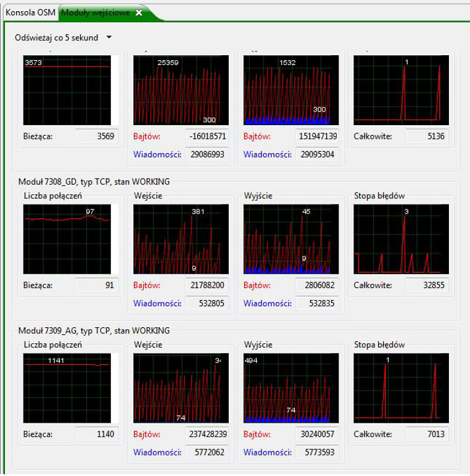This screenshot has width=470, height=476.
Task: Click the Wiadomości value 29086993 field
Action: [206, 154]
